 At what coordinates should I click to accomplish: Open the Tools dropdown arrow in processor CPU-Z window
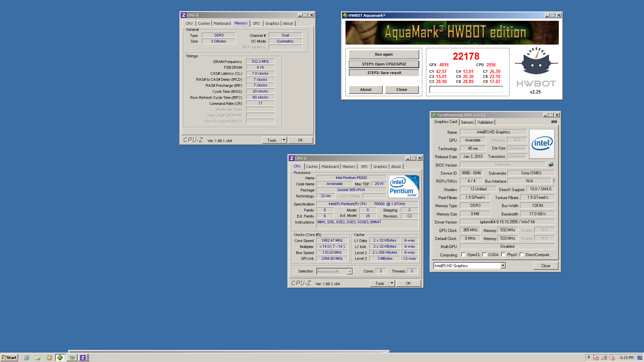point(392,283)
